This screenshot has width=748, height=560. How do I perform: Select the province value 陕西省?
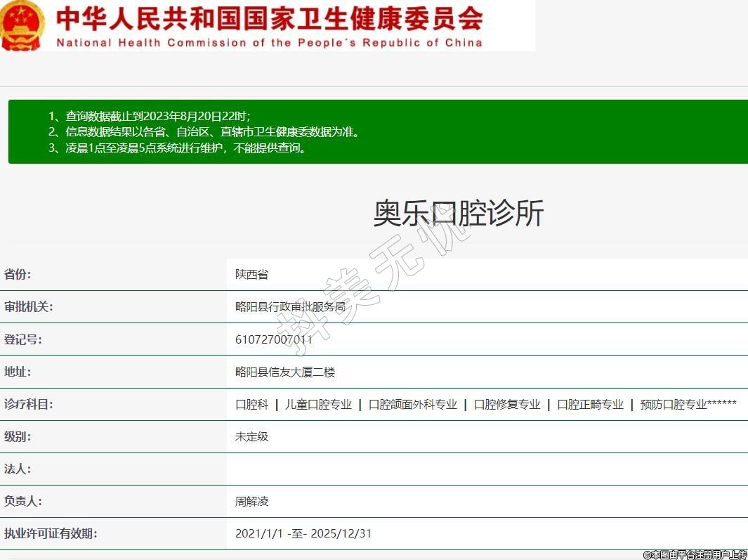251,275
